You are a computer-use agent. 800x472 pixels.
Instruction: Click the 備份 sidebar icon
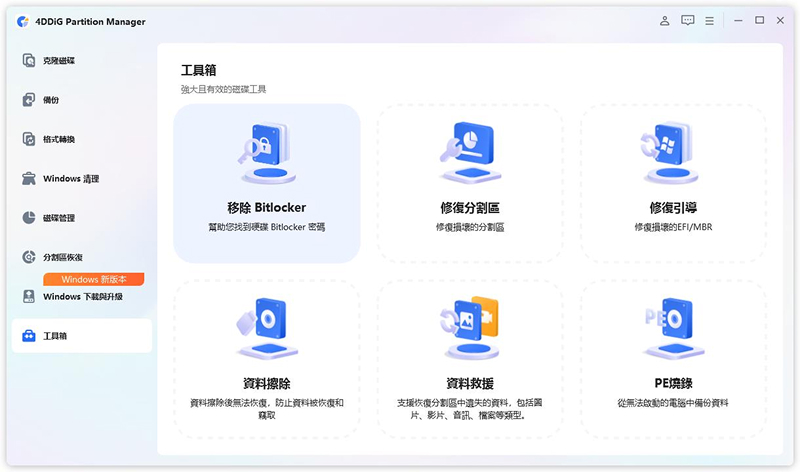coord(29,100)
